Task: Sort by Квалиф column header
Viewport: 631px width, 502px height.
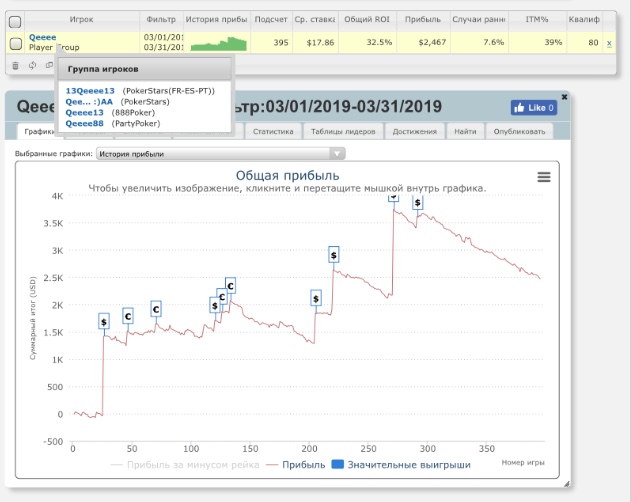Action: 584,19
